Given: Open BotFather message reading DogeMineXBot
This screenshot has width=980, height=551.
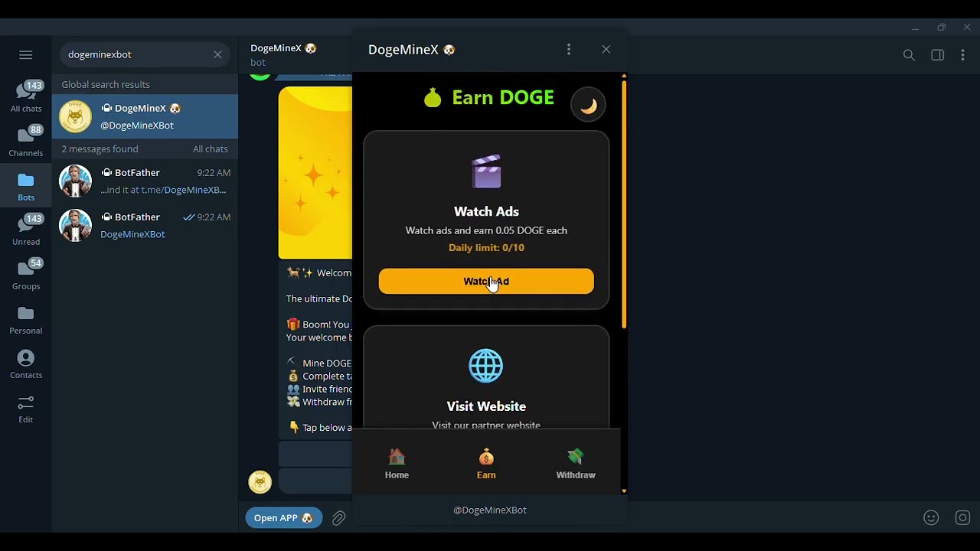Looking at the screenshot, I should click(x=145, y=226).
